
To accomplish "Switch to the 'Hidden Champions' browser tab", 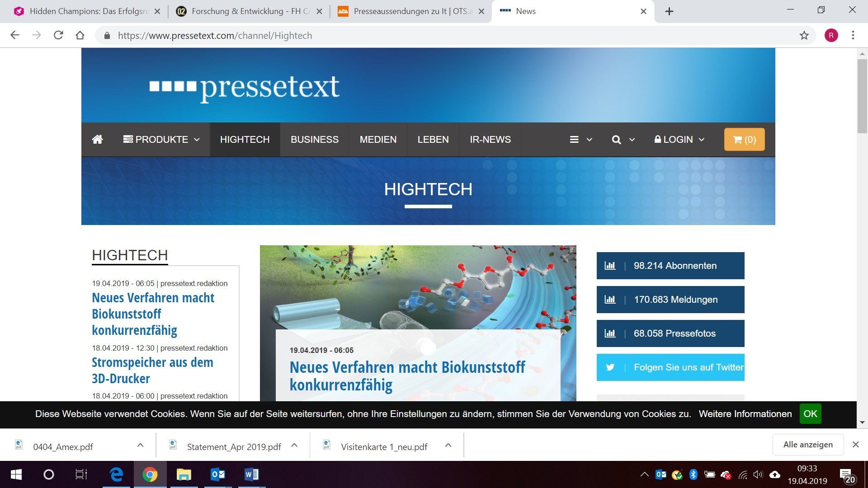I will pyautogui.click(x=88, y=11).
